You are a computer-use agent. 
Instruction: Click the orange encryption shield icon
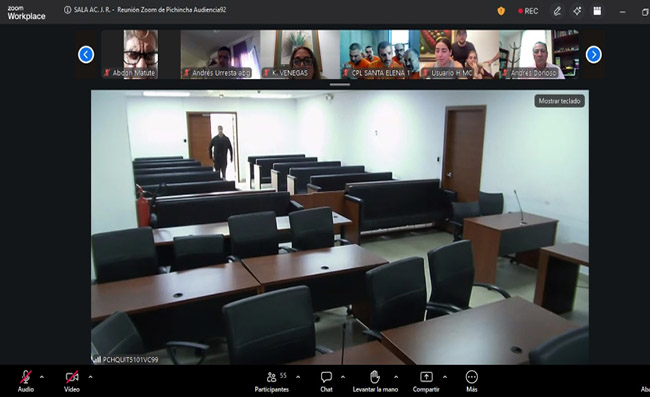(x=501, y=11)
